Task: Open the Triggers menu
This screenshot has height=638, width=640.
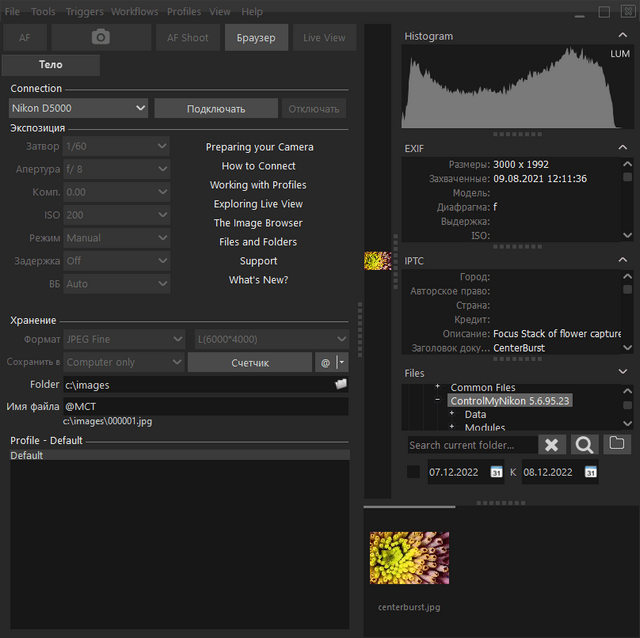Action: click(x=84, y=12)
